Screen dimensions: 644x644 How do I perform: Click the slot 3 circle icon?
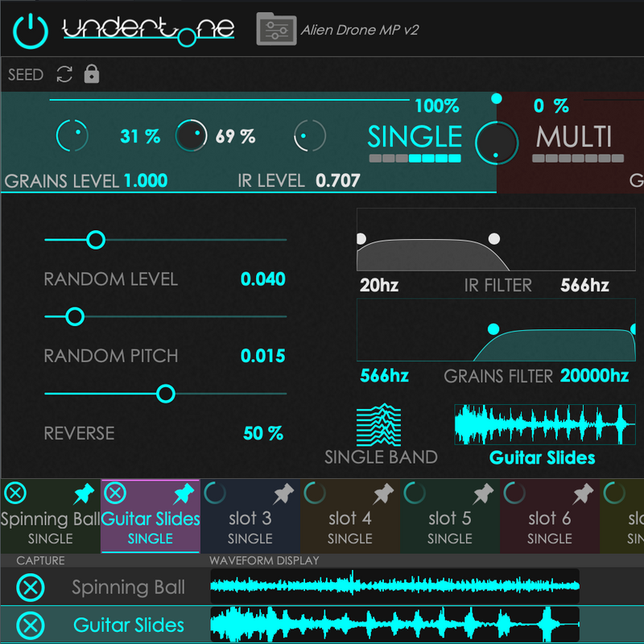click(x=215, y=493)
